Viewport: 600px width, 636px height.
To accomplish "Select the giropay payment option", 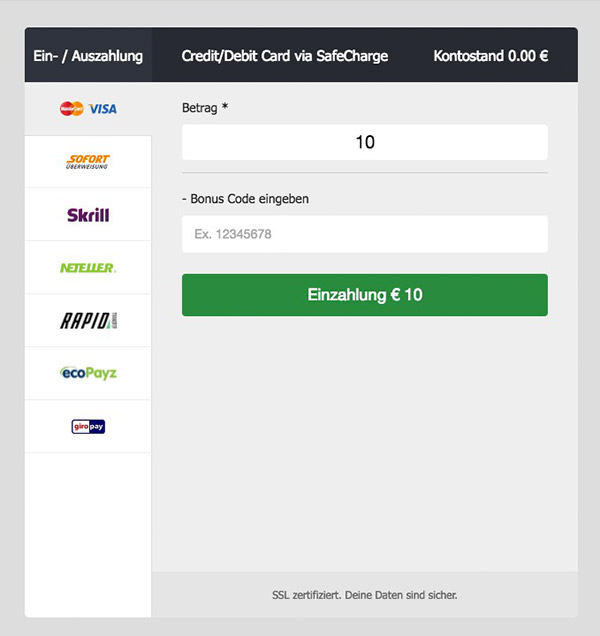I will pos(88,427).
